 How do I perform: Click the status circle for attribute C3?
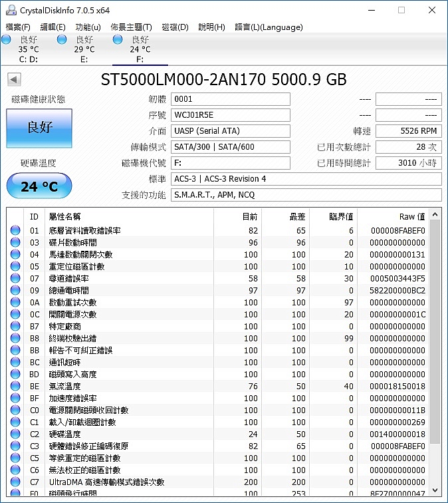(x=15, y=446)
